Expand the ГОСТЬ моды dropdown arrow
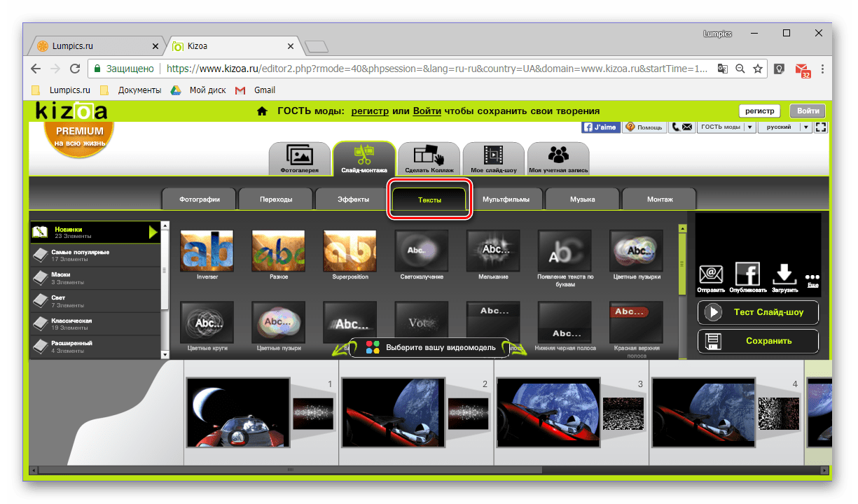858x504 pixels. click(x=749, y=127)
